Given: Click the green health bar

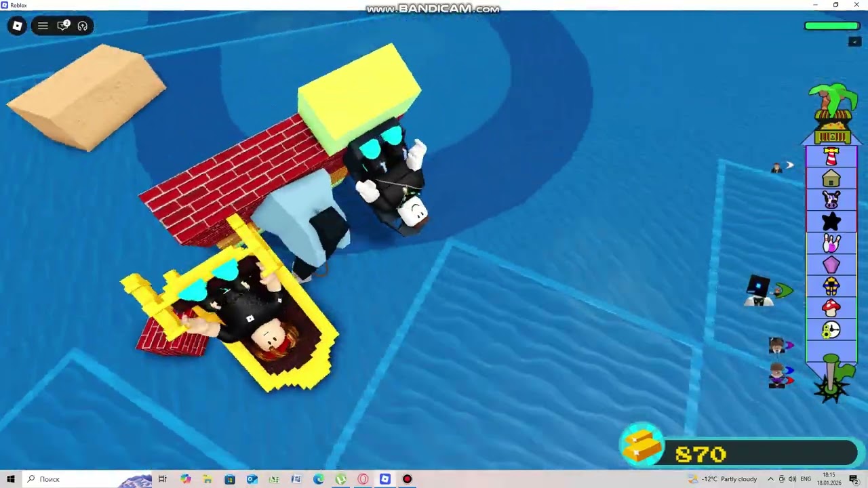Looking at the screenshot, I should (x=832, y=26).
